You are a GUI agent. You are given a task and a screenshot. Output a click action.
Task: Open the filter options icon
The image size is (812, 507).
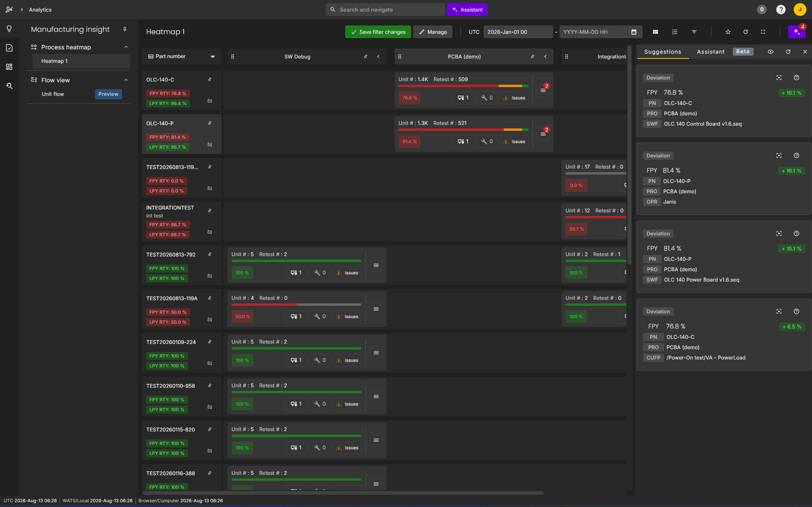(x=694, y=32)
